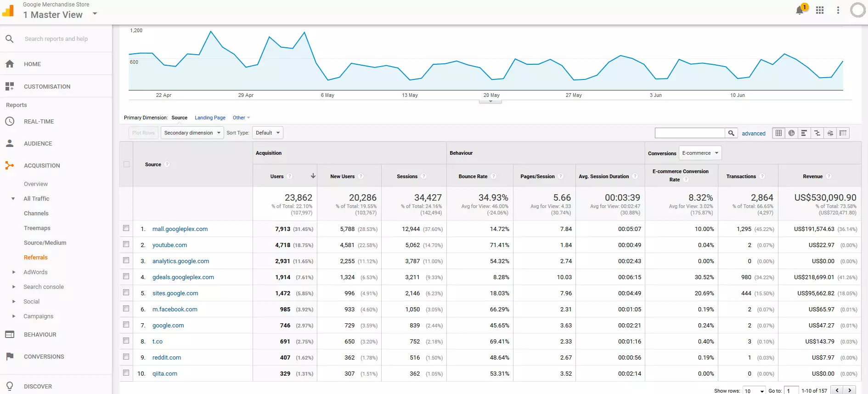Click the search magnifier in sidebar
The width and height of the screenshot is (868, 394).
click(x=10, y=39)
